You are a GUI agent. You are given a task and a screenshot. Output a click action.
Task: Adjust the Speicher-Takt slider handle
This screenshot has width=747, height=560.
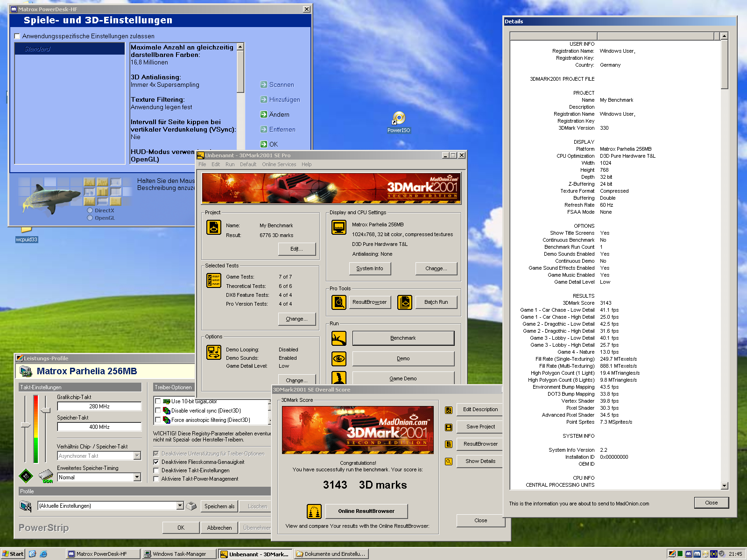[45, 410]
